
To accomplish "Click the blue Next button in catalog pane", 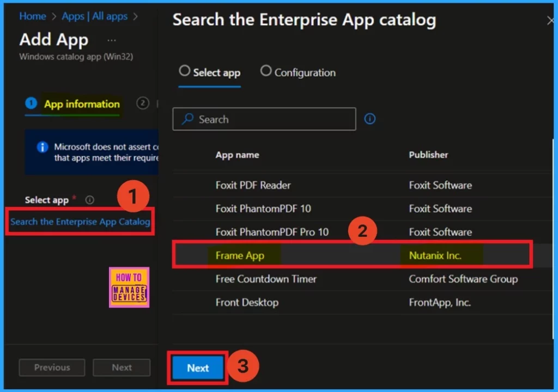I will coord(198,368).
